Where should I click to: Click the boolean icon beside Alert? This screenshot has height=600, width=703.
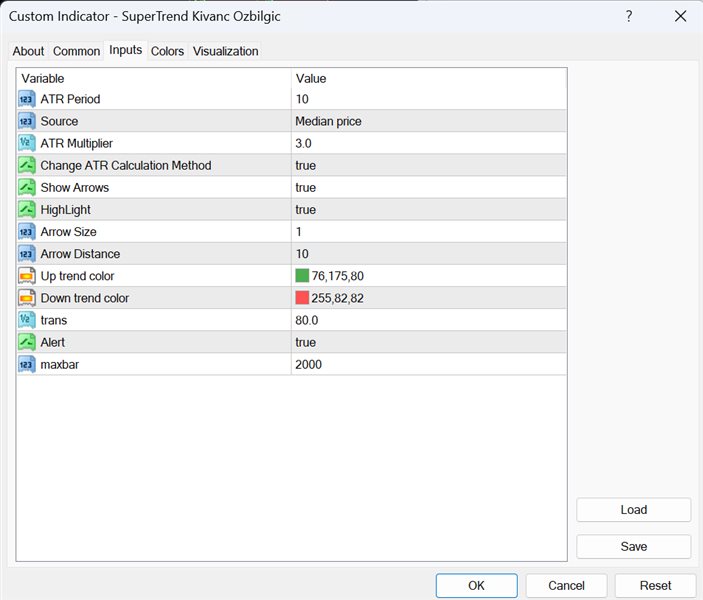[26, 342]
